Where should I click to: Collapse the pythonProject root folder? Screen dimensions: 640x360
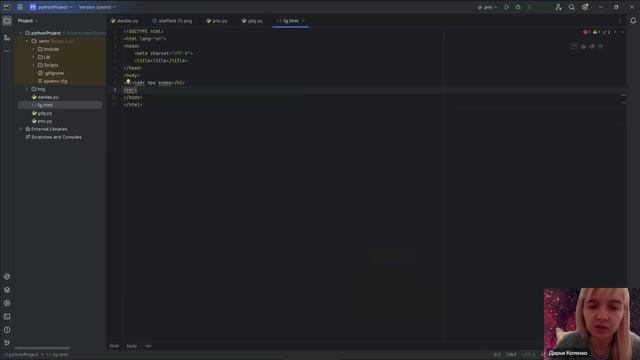tap(21, 33)
